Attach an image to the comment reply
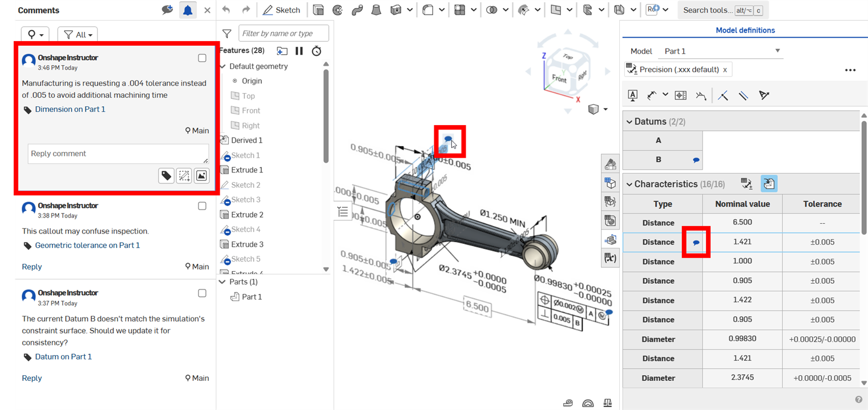868x410 pixels. [x=201, y=175]
